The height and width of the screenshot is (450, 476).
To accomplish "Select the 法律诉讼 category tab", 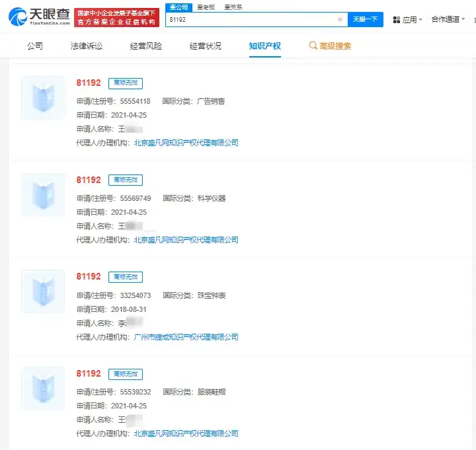I will [87, 46].
